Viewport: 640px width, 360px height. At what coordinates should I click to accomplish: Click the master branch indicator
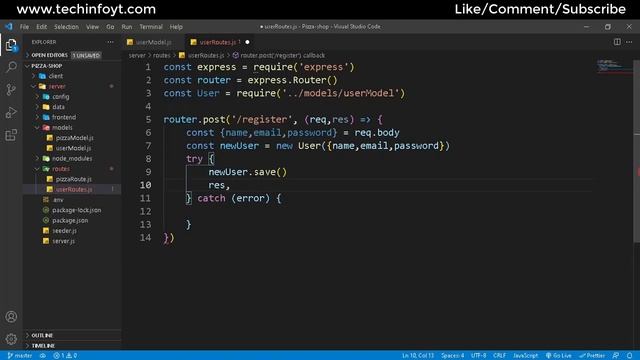(20, 356)
